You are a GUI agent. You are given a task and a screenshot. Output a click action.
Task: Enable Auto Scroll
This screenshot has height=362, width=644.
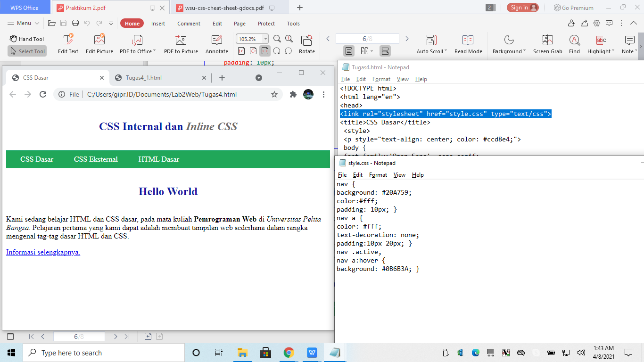(430, 43)
